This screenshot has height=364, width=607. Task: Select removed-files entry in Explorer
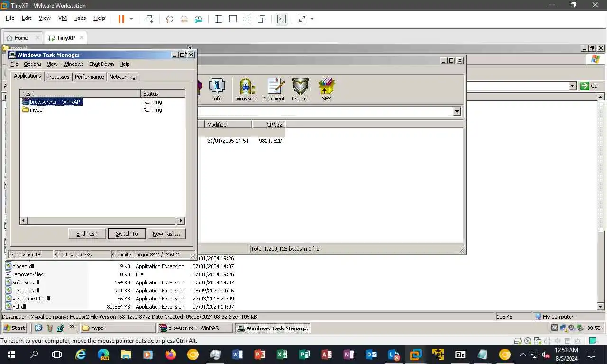coord(24,274)
